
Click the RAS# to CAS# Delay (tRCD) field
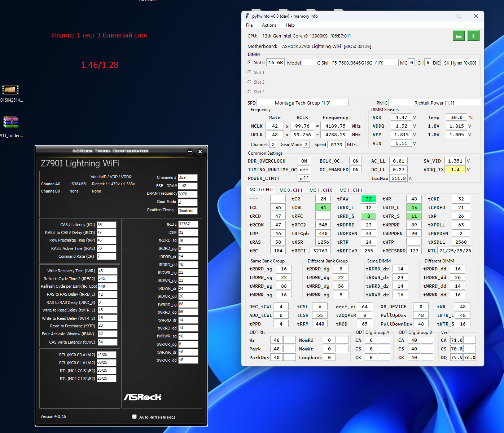(x=106, y=233)
